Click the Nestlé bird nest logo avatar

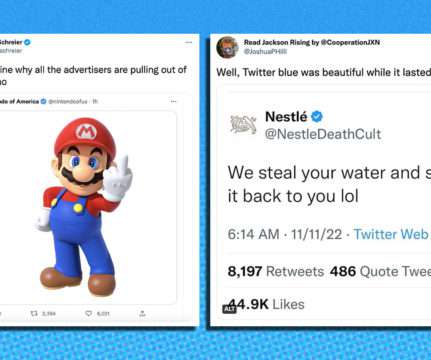tap(243, 124)
